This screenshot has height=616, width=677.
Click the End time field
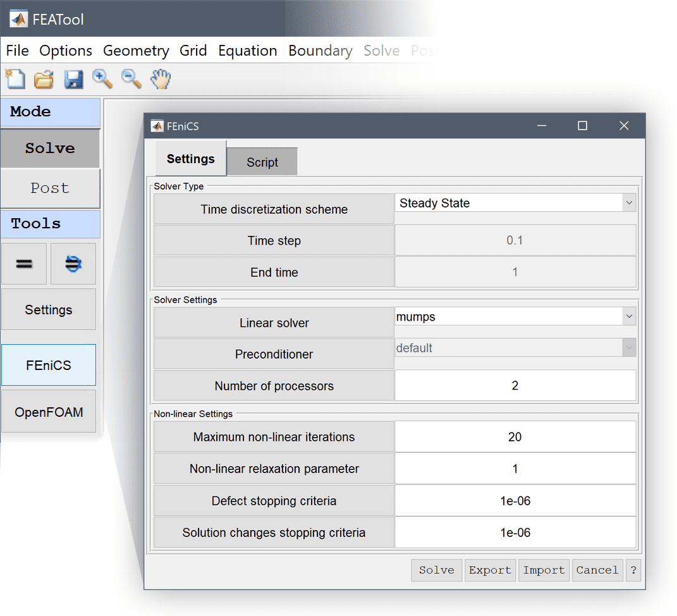coord(515,272)
